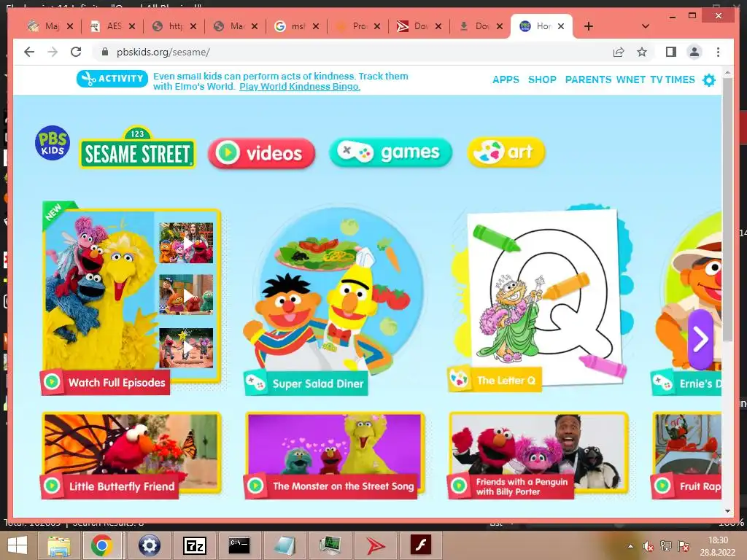Open the games section button
Viewport: 747px width, 560px height.
coord(390,152)
